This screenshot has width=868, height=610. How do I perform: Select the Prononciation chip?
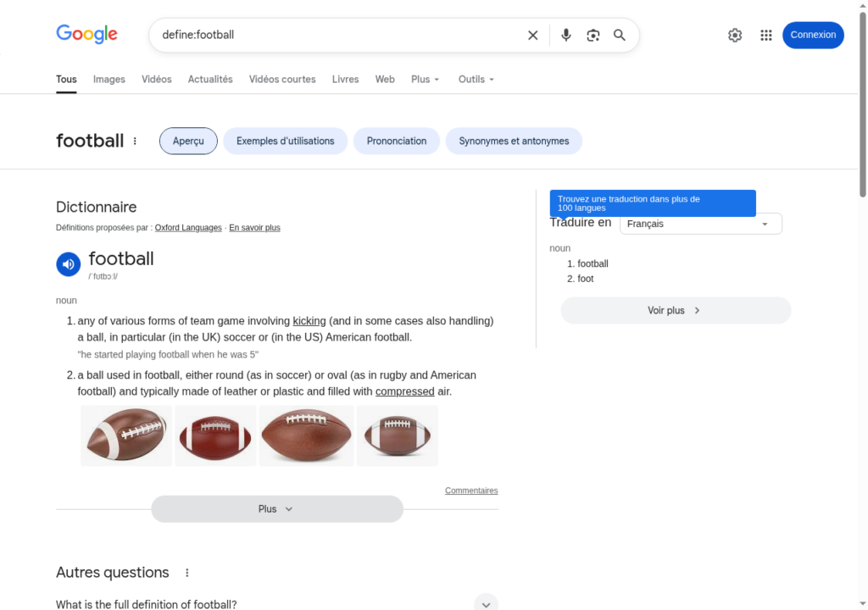click(x=397, y=141)
